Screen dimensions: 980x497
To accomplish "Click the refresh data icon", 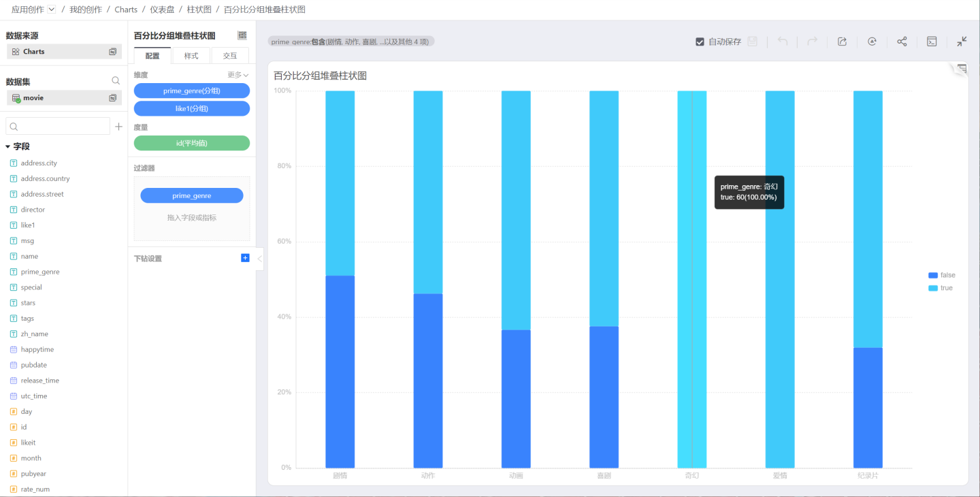I will pos(872,42).
